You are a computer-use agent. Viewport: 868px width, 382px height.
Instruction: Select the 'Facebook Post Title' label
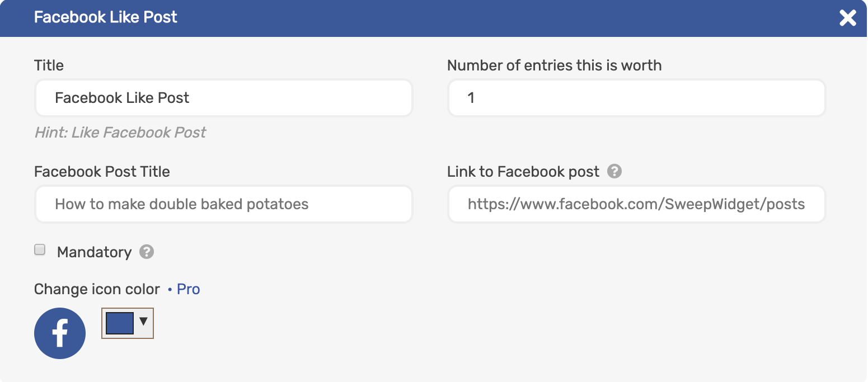pos(102,172)
